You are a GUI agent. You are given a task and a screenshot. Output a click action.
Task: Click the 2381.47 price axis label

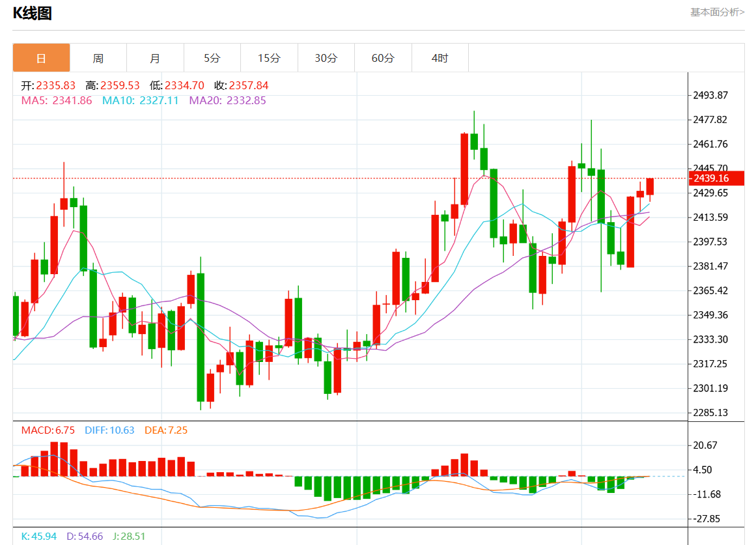[710, 266]
